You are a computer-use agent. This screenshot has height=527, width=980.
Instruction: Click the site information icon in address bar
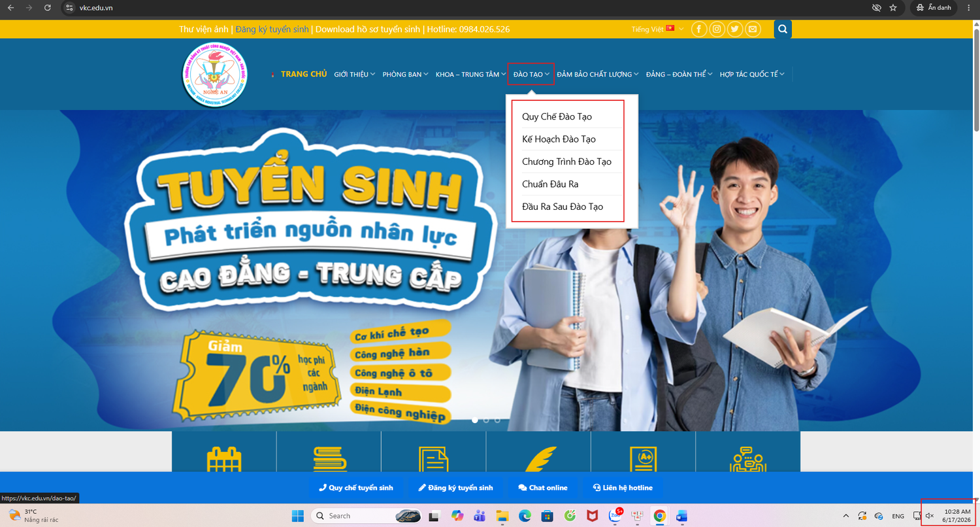(x=70, y=8)
